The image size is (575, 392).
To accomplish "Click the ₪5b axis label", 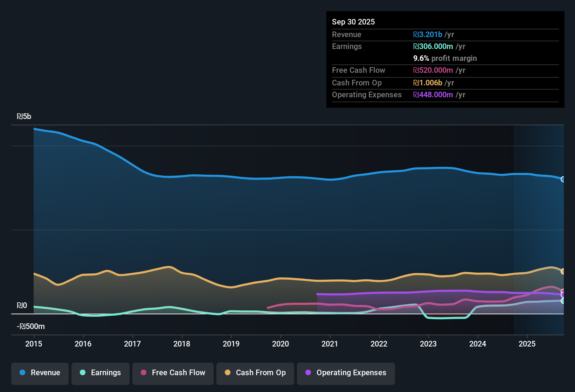I will click(24, 116).
